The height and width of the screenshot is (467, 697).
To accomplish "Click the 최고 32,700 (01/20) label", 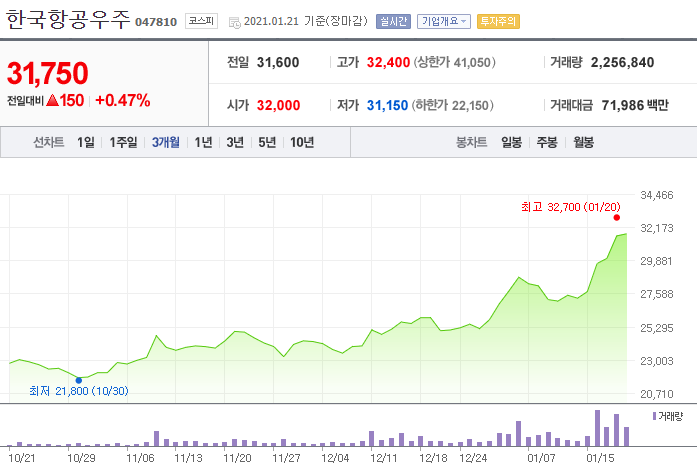I will coord(570,207).
